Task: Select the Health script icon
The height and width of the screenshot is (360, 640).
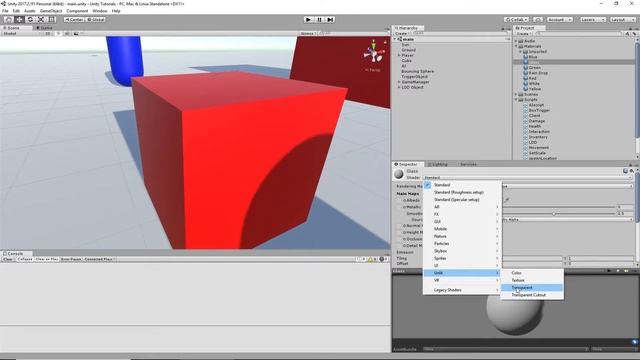Action: [x=526, y=126]
